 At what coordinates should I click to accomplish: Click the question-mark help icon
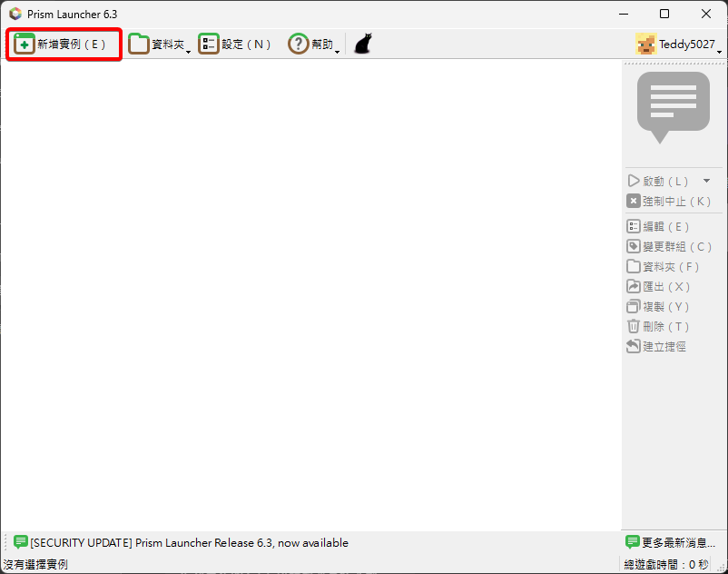[x=299, y=45]
